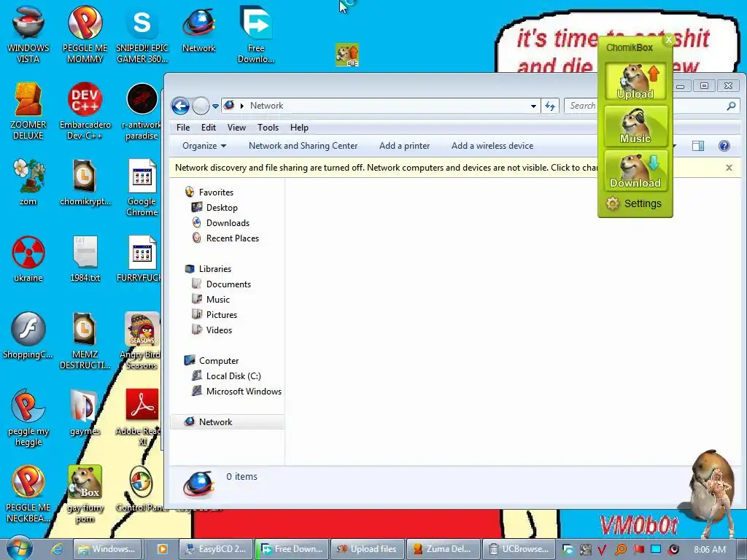Viewport: 747px width, 560px height.
Task: Open the Tools menu
Action: pyautogui.click(x=268, y=127)
